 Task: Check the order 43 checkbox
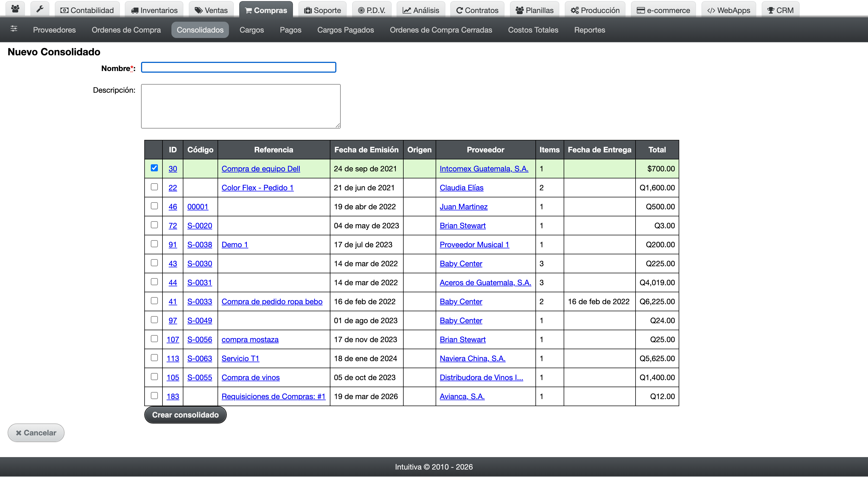pyautogui.click(x=154, y=263)
